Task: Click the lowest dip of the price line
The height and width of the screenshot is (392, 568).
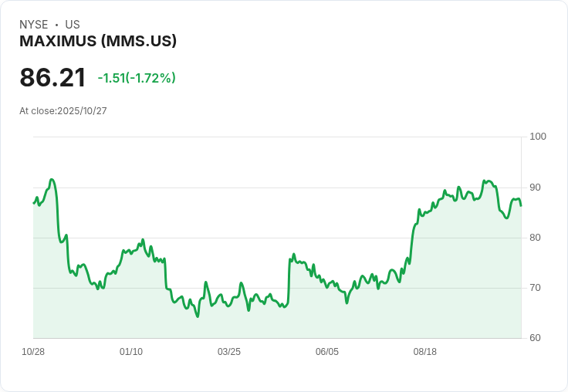Action: (x=198, y=316)
